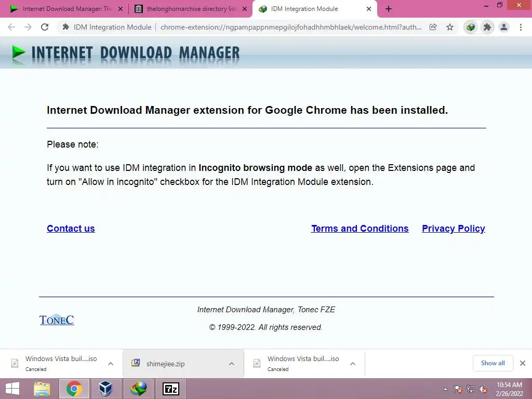Viewport: 532px width, 399px height.
Task: Click the Tonec logo
Action: (57, 320)
